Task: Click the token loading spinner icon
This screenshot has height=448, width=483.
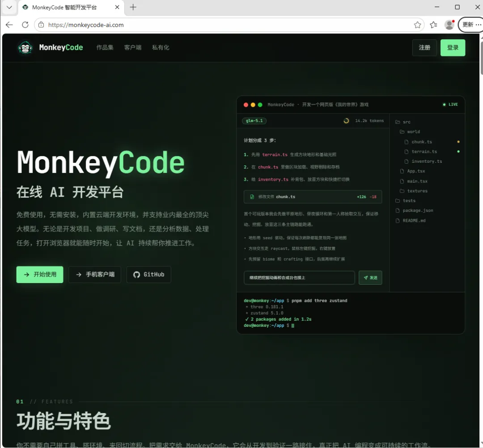Action: [x=346, y=121]
